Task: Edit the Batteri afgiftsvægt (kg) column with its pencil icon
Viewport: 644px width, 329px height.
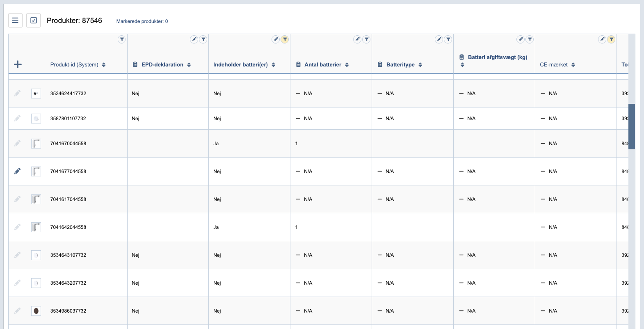Action: tap(521, 39)
